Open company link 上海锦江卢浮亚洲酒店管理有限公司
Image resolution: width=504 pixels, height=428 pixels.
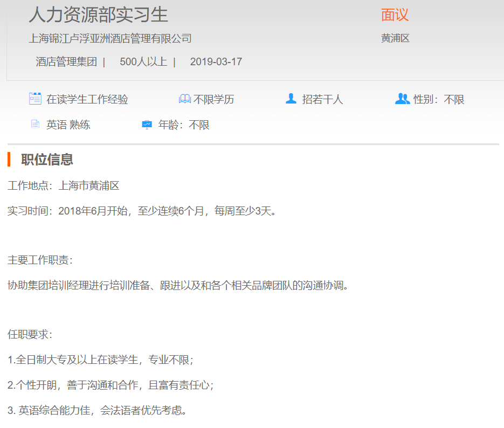coord(110,38)
